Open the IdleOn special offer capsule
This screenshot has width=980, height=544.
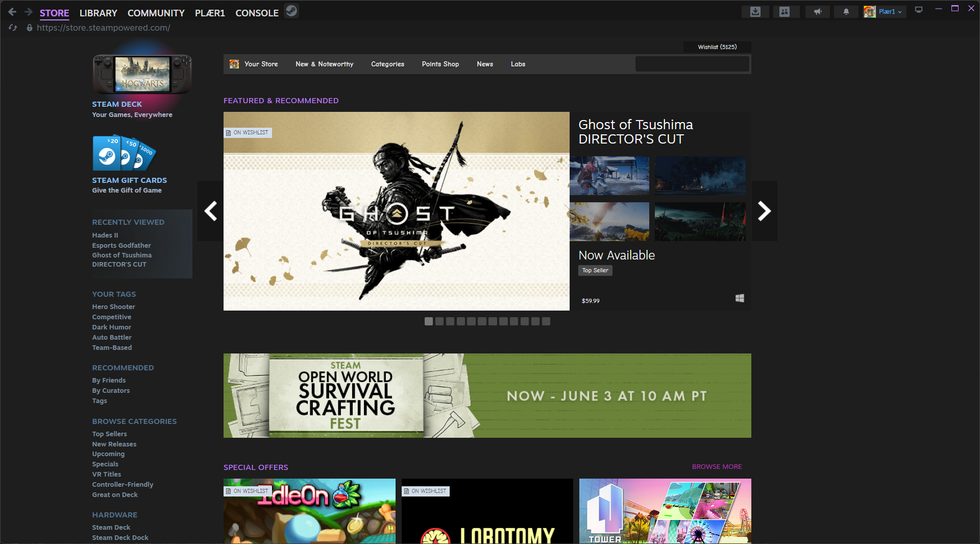(309, 511)
